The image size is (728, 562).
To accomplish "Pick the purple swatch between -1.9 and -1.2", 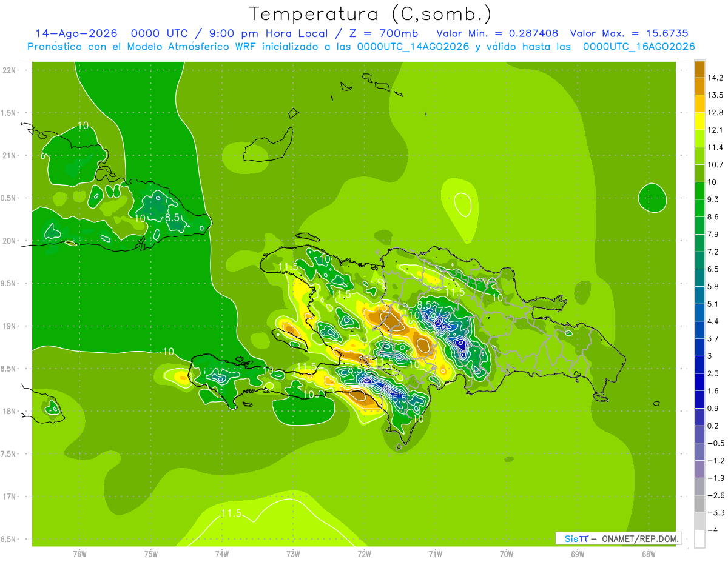I will (x=699, y=469).
